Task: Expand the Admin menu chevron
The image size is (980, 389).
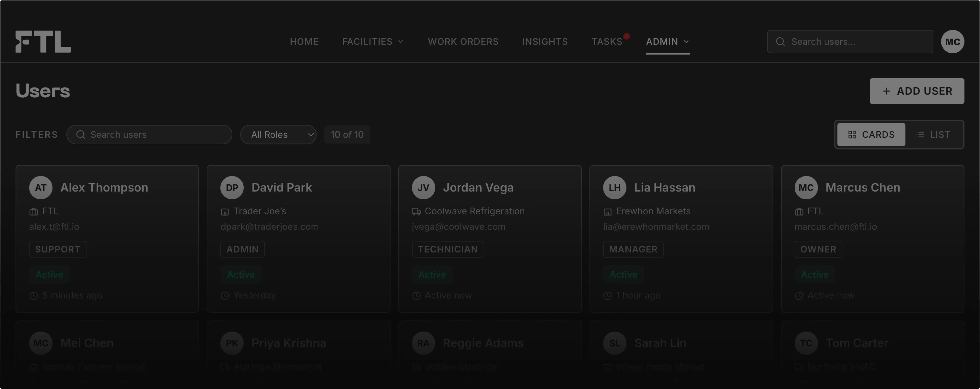Action: pos(686,41)
